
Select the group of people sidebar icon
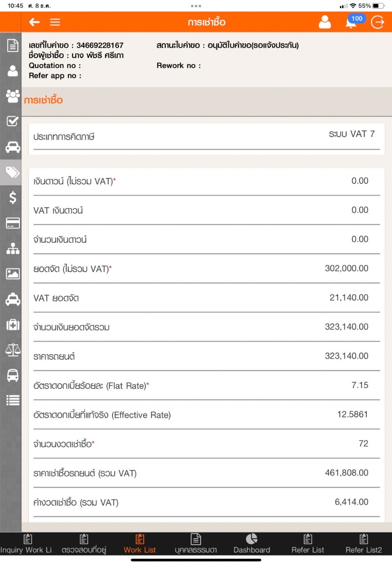tap(13, 96)
